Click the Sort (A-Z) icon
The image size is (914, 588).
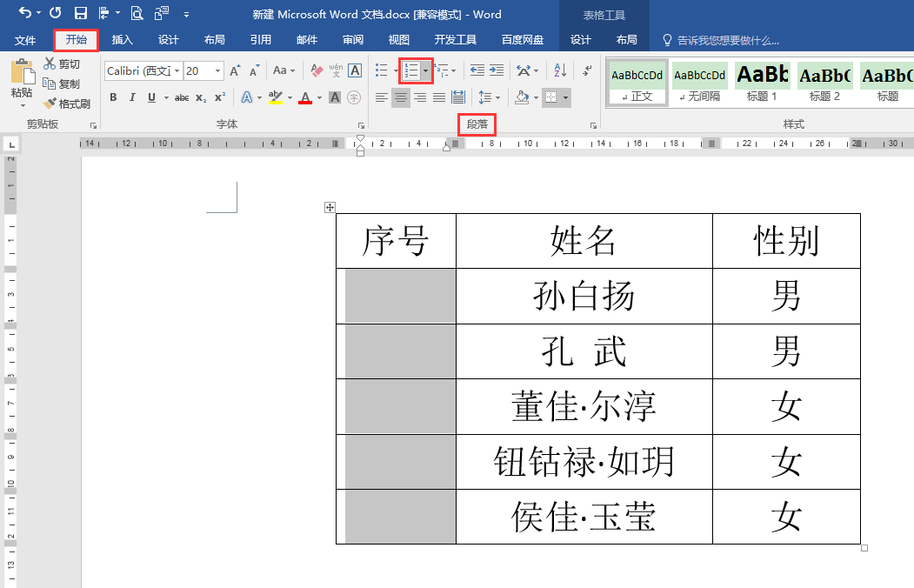pyautogui.click(x=560, y=70)
